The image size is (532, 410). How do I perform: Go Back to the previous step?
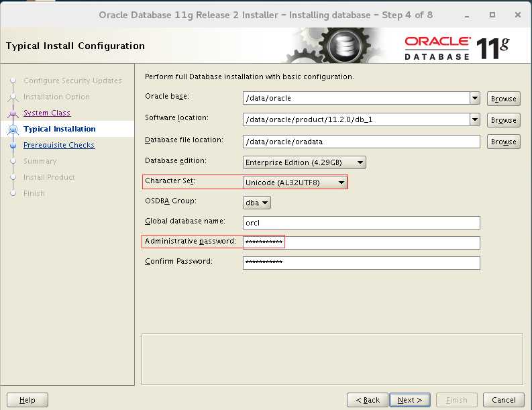368,400
